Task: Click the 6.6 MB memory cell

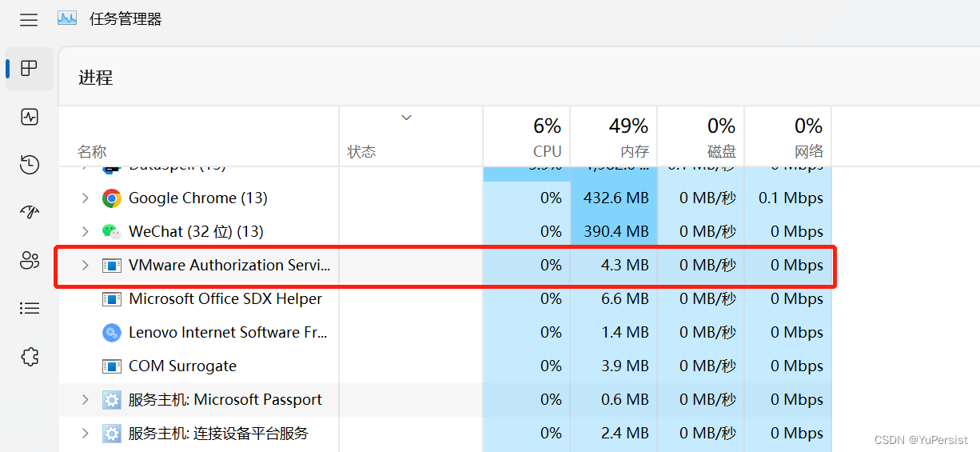Action: pyautogui.click(x=625, y=299)
